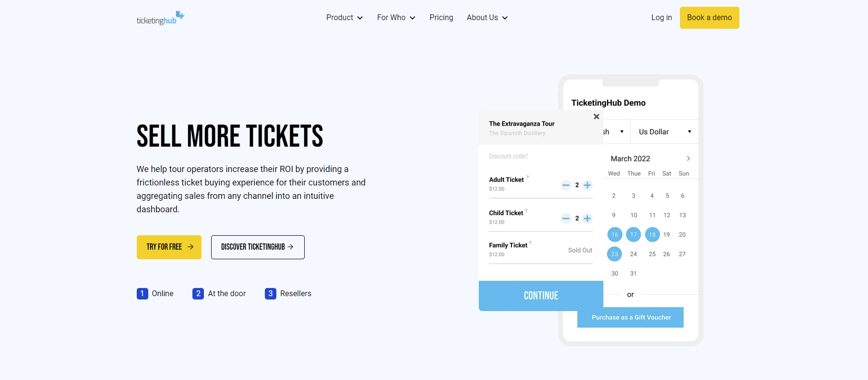Click the Try For Free button
Screen dimensions: 868x380
point(169,247)
